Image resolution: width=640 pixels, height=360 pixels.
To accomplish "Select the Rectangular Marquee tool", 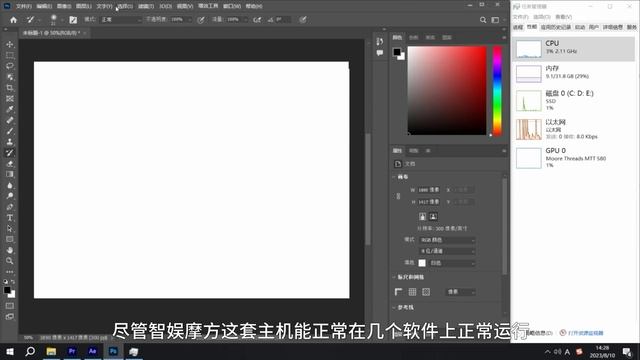I will [10, 55].
